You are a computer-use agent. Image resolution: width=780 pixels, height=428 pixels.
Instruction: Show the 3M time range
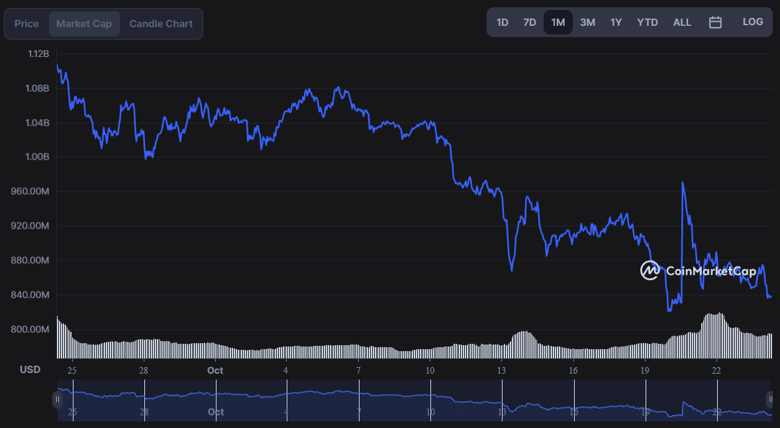click(587, 22)
